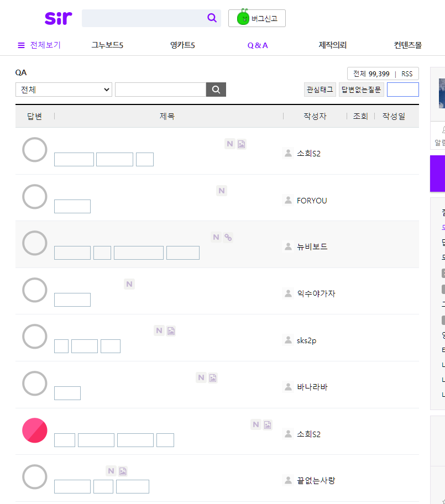Click the 조회 column header
Viewport: 445px width, 504px height.
point(360,116)
